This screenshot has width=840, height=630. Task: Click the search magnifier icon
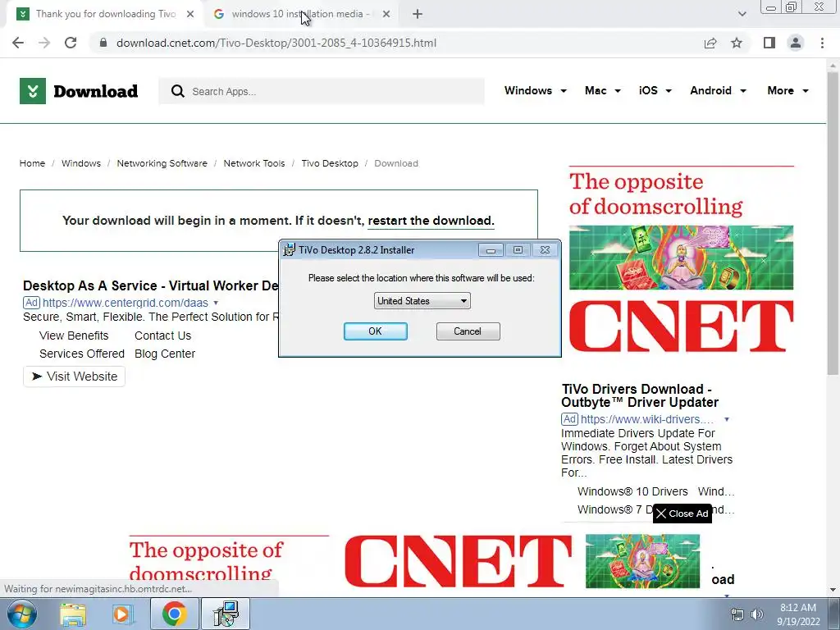point(177,91)
